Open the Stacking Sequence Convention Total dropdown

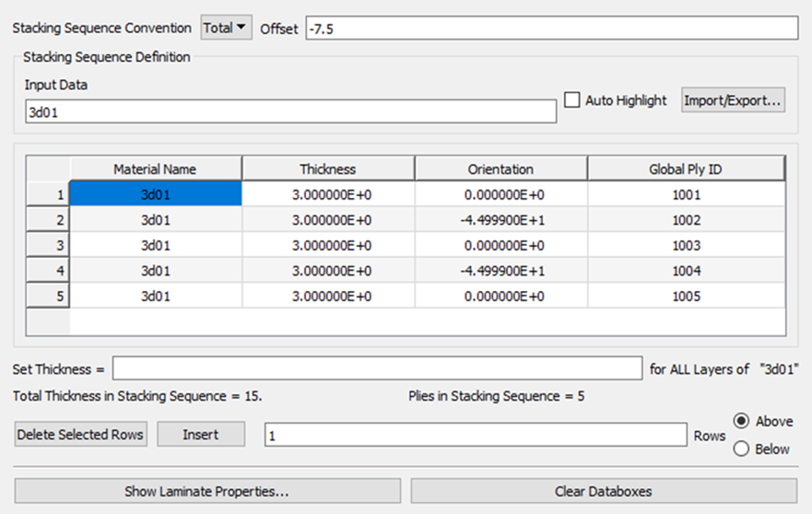226,28
